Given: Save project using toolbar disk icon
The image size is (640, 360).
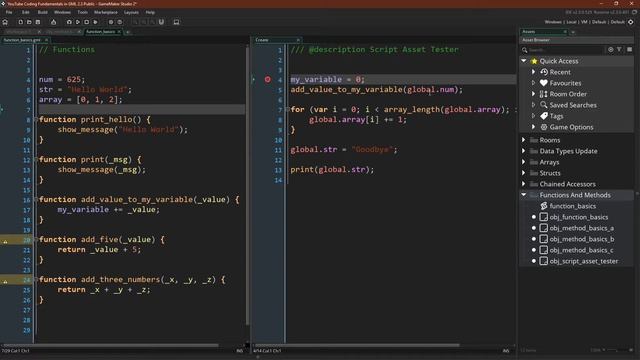Looking at the screenshot, I should point(38,22).
